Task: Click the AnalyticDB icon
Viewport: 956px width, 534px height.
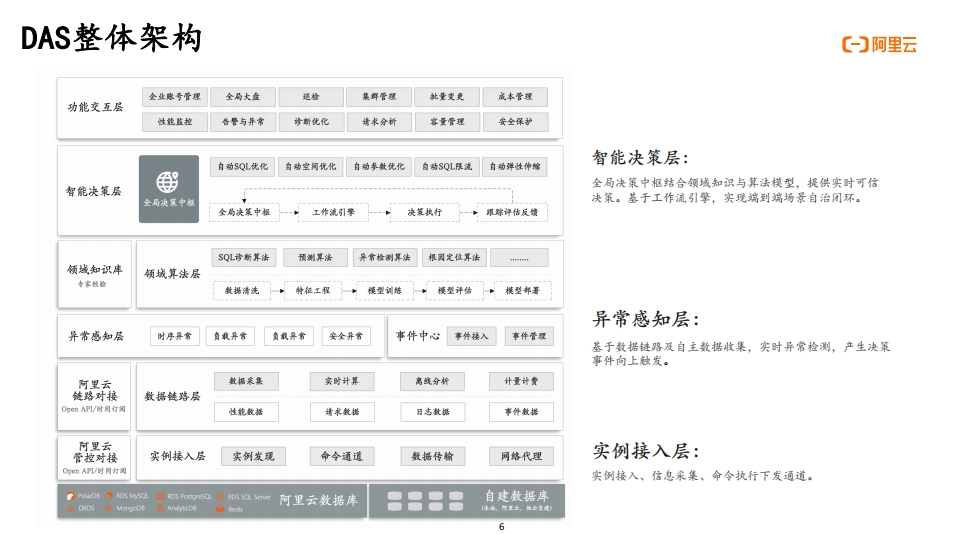Action: (160, 508)
